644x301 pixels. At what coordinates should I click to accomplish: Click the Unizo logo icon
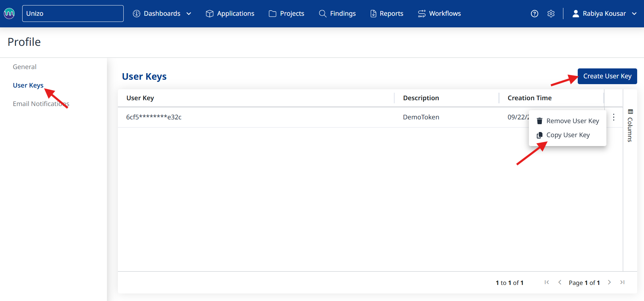(x=9, y=13)
